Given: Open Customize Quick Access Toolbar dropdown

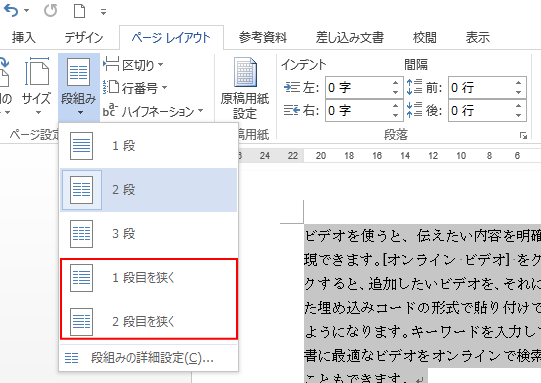Looking at the screenshot, I should pyautogui.click(x=103, y=12).
